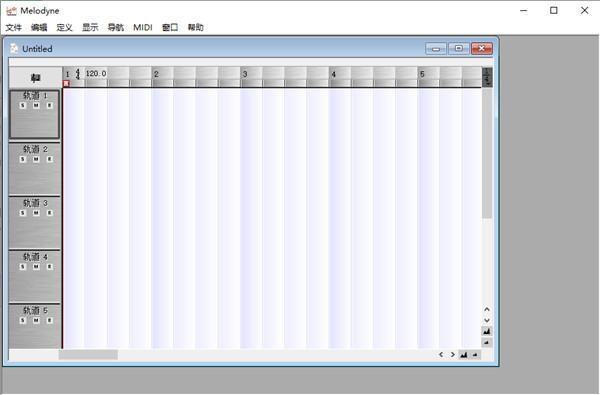Click bar 2 in the timeline ruler

(156, 74)
